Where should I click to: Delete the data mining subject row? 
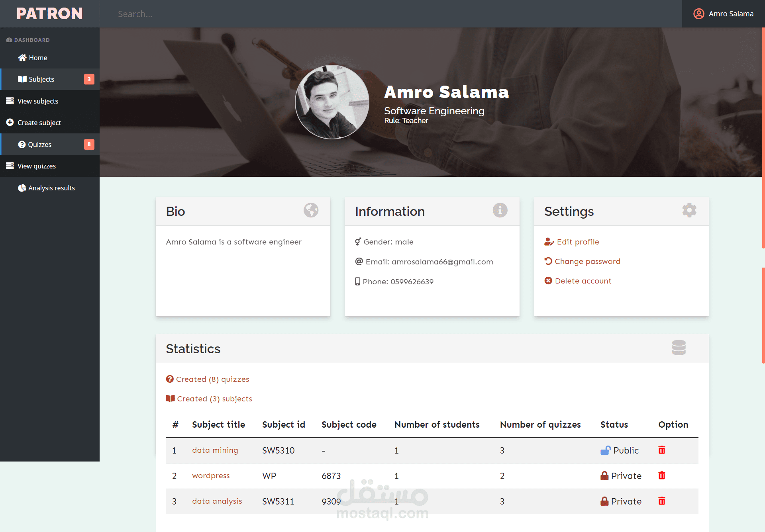point(661,450)
